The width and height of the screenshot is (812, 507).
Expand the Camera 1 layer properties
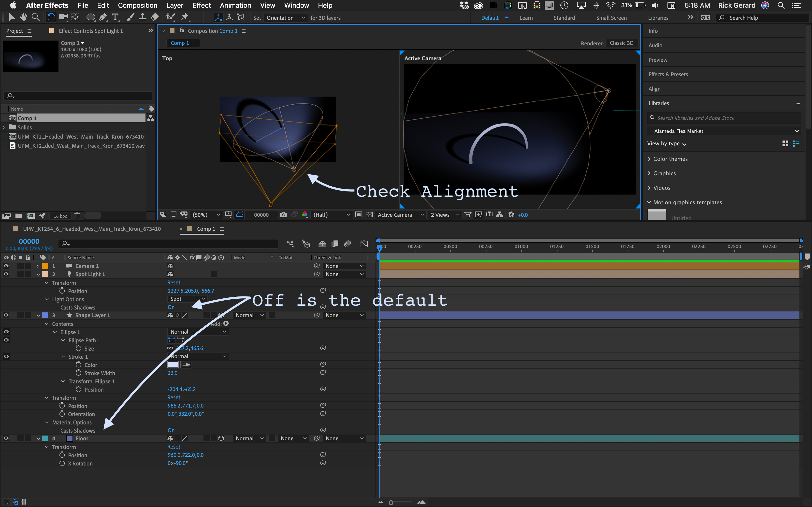pos(37,266)
